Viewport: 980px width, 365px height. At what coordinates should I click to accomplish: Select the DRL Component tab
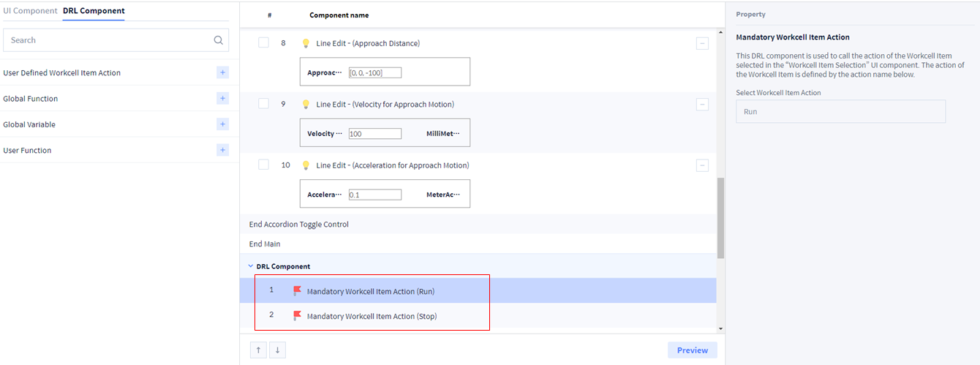(94, 11)
